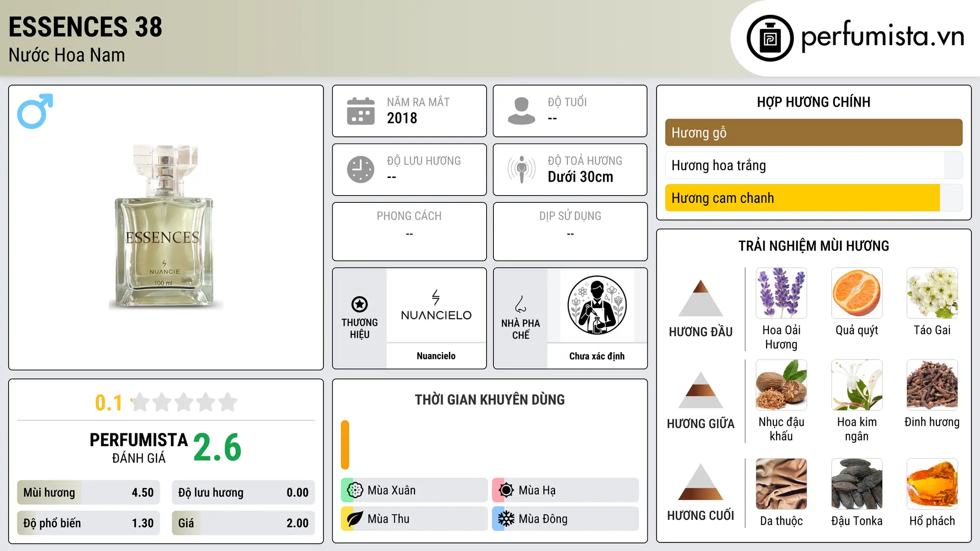Click the Hương giữa label
This screenshot has height=551, width=980.
pos(701,424)
